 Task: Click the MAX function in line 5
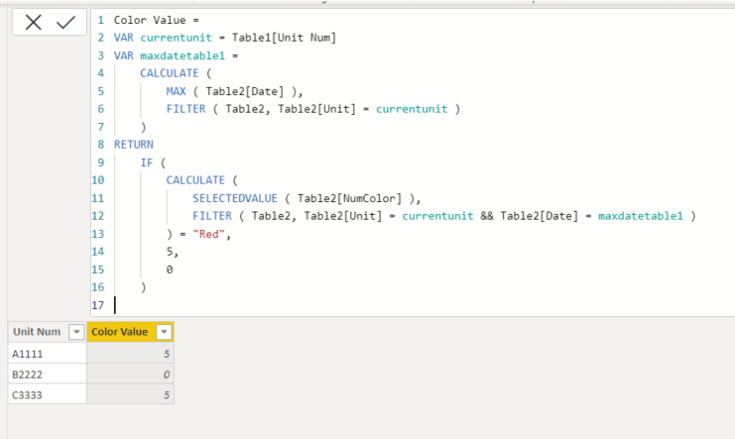176,91
